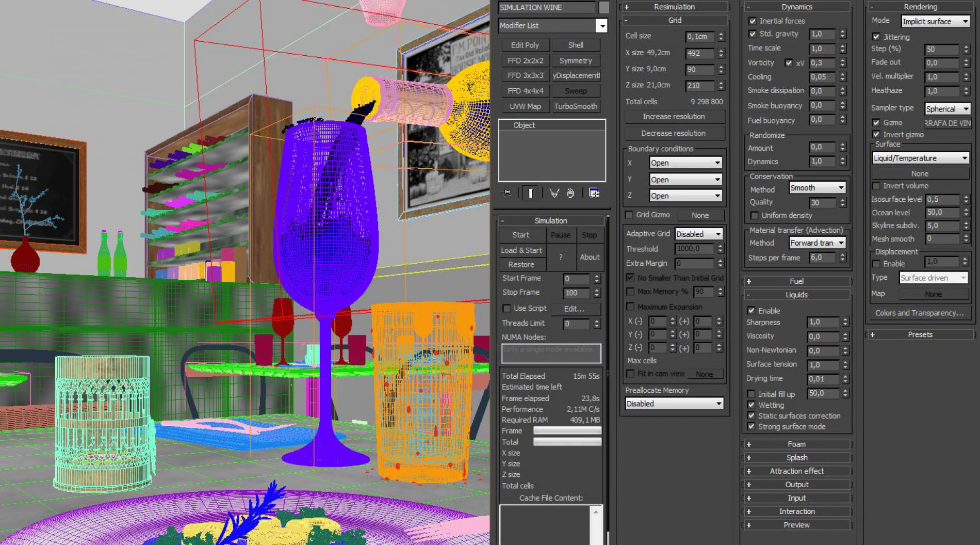The width and height of the screenshot is (980, 545).
Task: Click the Make Unique icon
Action: point(554,193)
